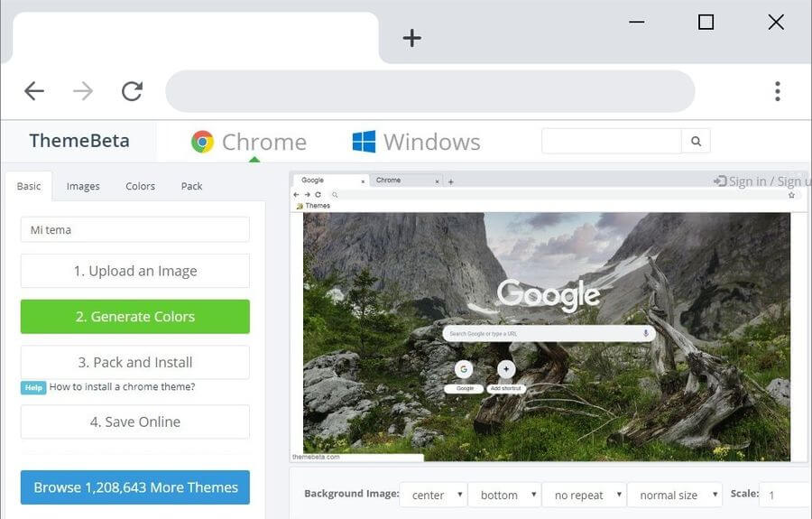
Task: Open the no repeat dropdown
Action: pos(584,495)
